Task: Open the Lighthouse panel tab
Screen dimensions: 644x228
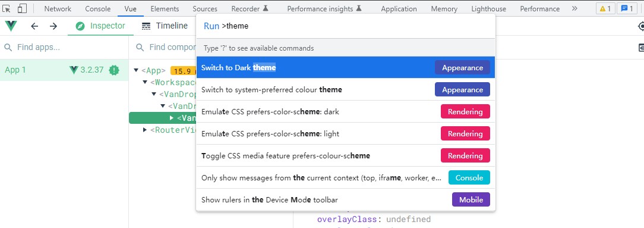Action: click(x=489, y=9)
